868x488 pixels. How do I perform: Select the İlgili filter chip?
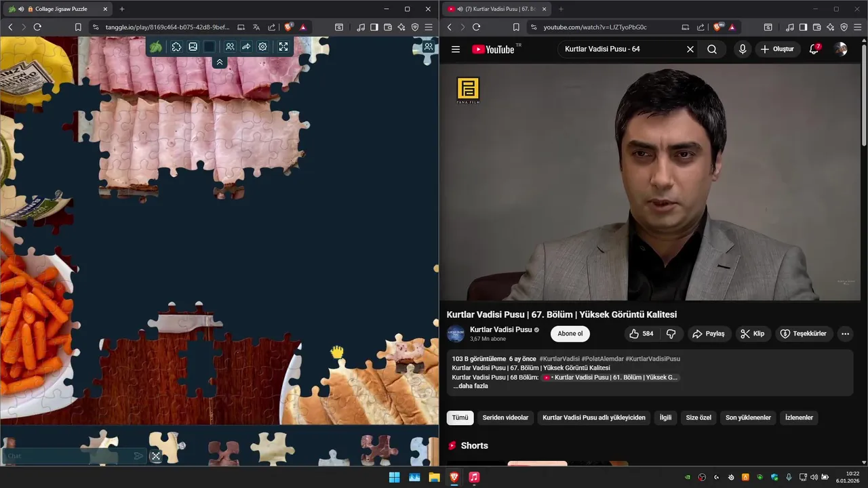666,418
